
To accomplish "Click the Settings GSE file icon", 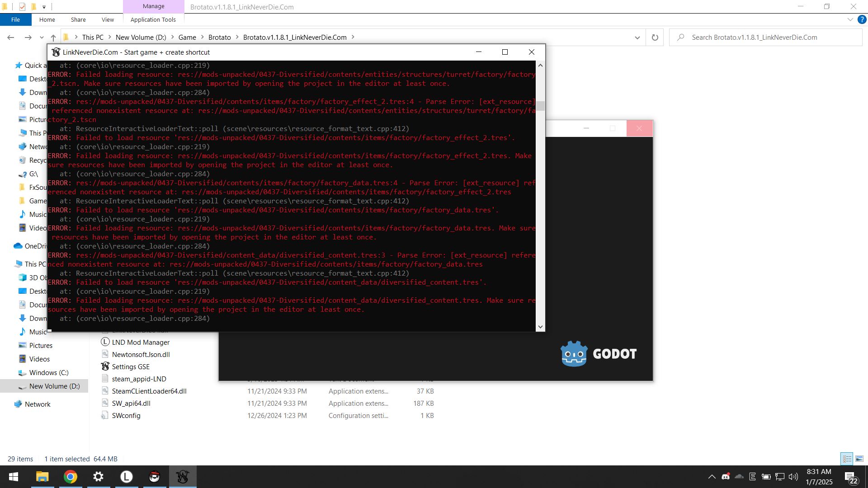I will (105, 366).
